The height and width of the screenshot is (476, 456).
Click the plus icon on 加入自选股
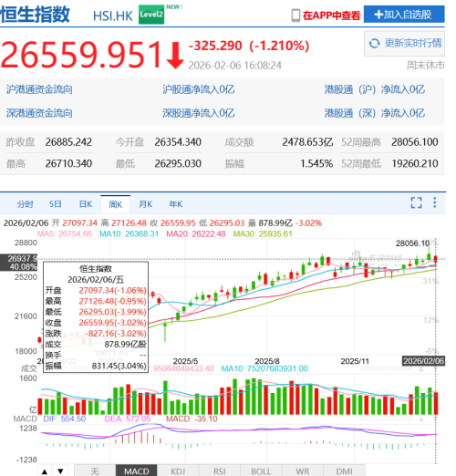378,15
